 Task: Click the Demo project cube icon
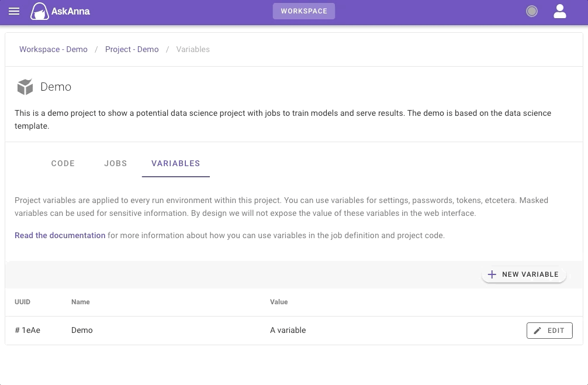(25, 86)
